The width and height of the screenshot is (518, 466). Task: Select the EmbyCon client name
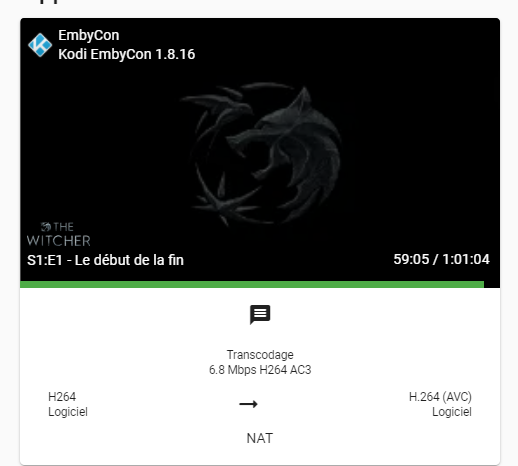point(89,35)
